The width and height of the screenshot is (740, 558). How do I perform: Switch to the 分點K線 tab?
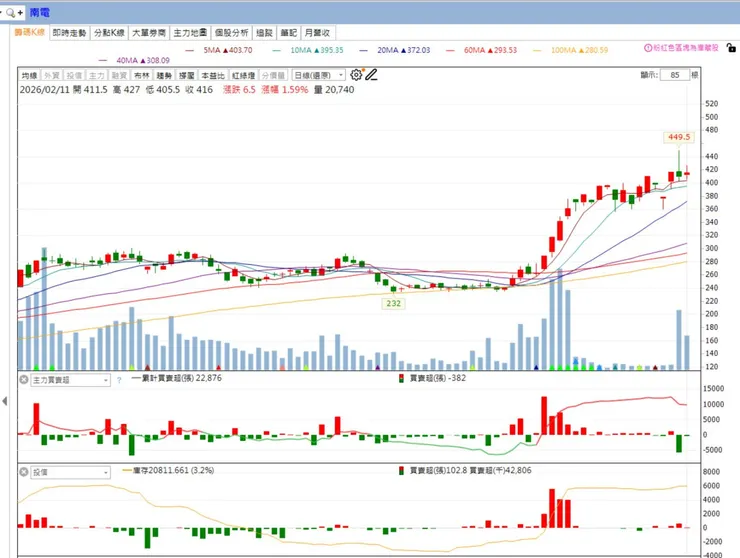[109, 33]
